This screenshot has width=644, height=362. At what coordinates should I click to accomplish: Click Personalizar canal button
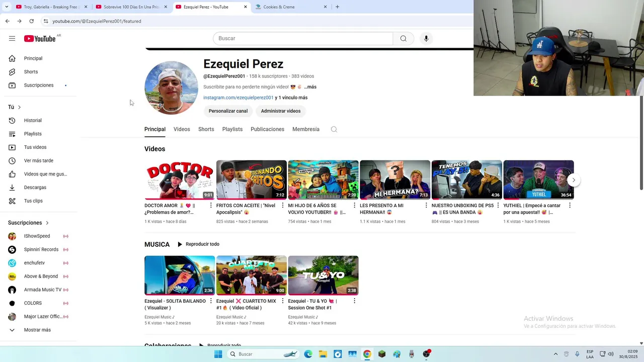click(228, 111)
